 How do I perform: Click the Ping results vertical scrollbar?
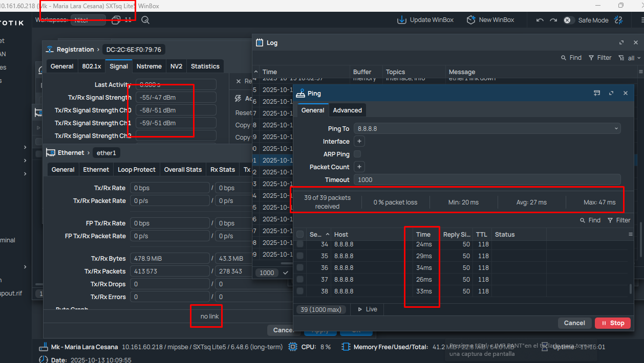point(630,289)
